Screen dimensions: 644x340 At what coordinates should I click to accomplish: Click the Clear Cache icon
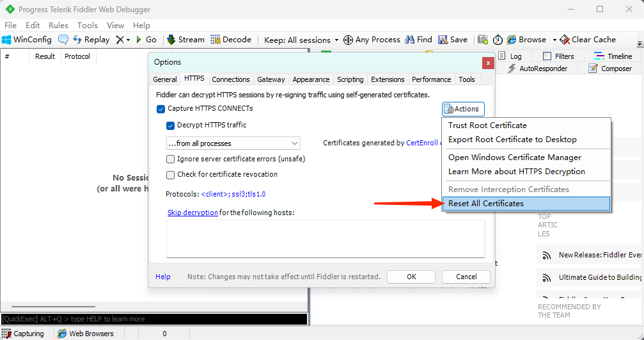coord(564,40)
